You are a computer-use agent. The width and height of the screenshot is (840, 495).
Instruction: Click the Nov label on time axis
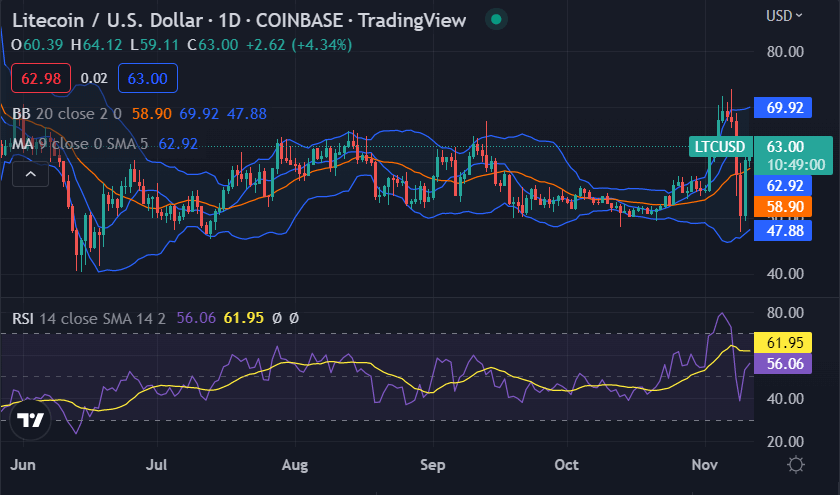click(704, 464)
